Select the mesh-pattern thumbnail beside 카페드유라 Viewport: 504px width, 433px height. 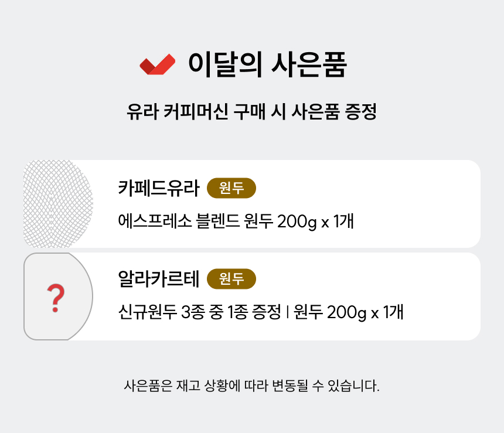coord(57,203)
